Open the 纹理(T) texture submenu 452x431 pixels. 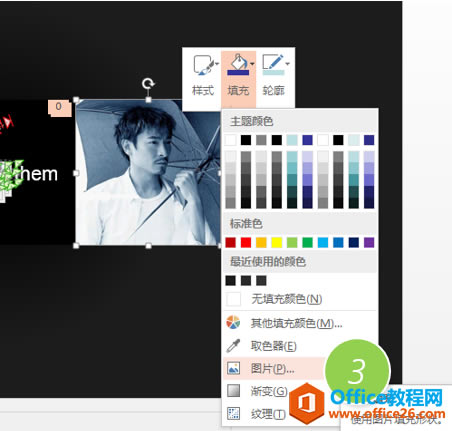257,414
